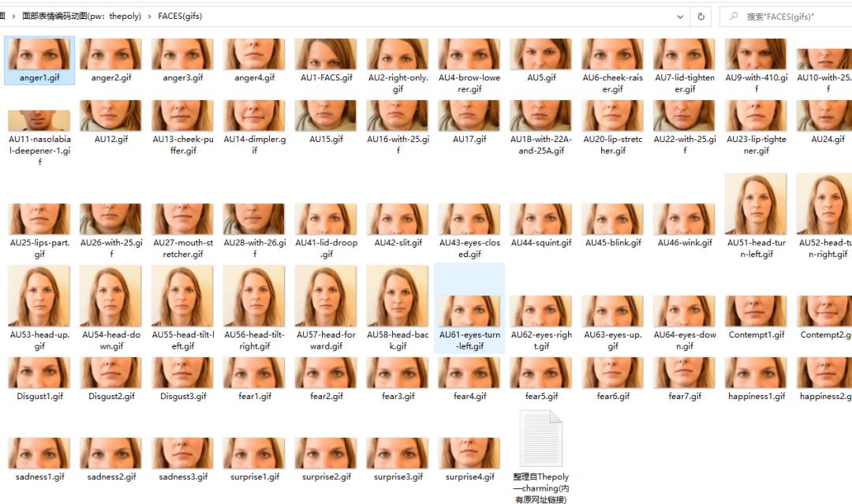
Task: Select AU9-with-410.gif file
Action: pyautogui.click(x=757, y=54)
